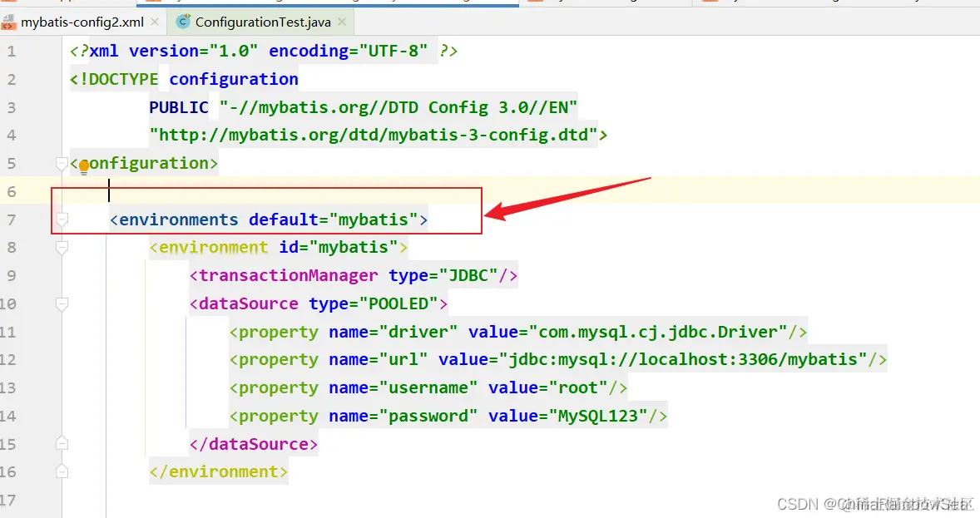Close the ConfigurationTest.java tab
Screen dimensions: 980x518
tap(342, 22)
